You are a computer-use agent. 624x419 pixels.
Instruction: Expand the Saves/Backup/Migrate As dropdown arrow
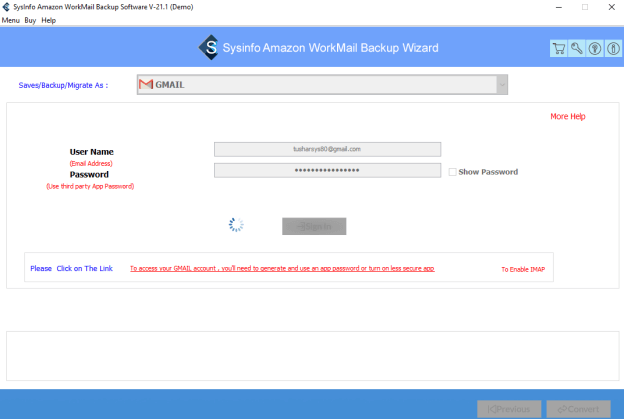coord(502,85)
